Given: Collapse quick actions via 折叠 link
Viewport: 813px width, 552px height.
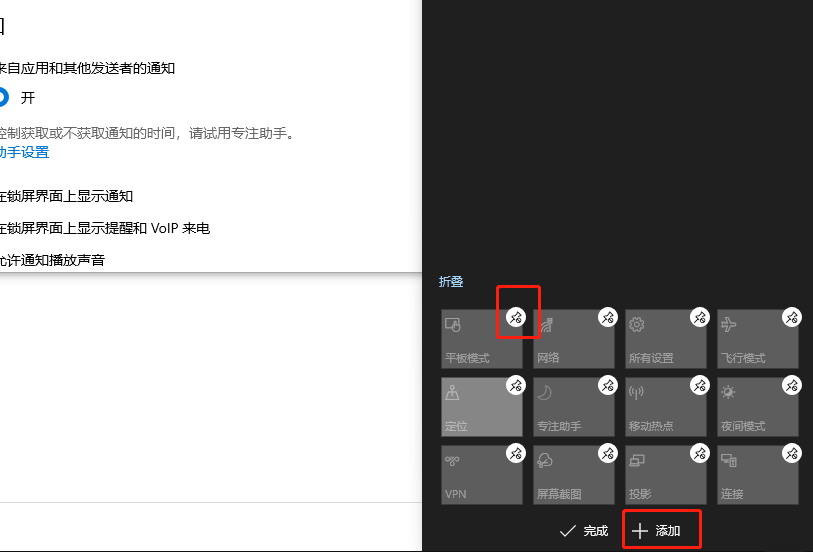Looking at the screenshot, I should click(451, 281).
